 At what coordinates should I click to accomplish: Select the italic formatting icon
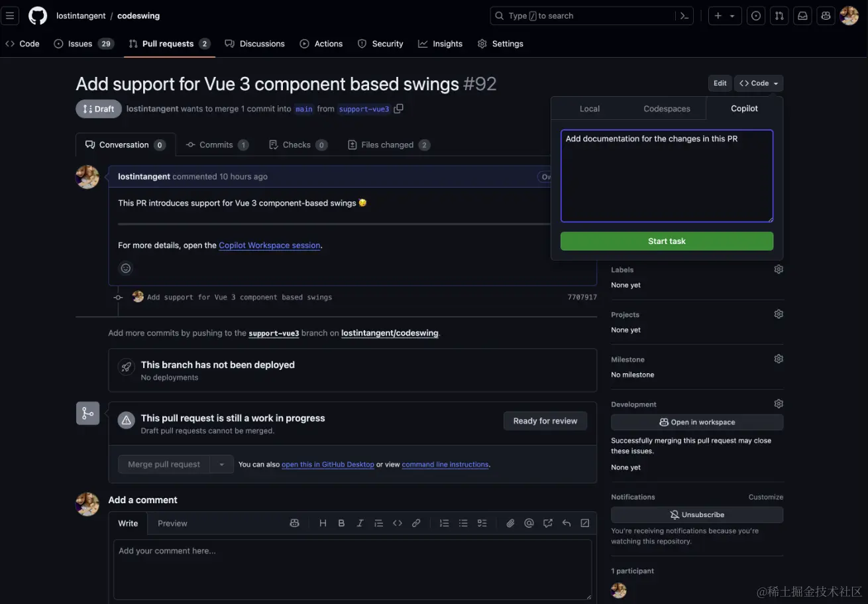click(x=360, y=523)
